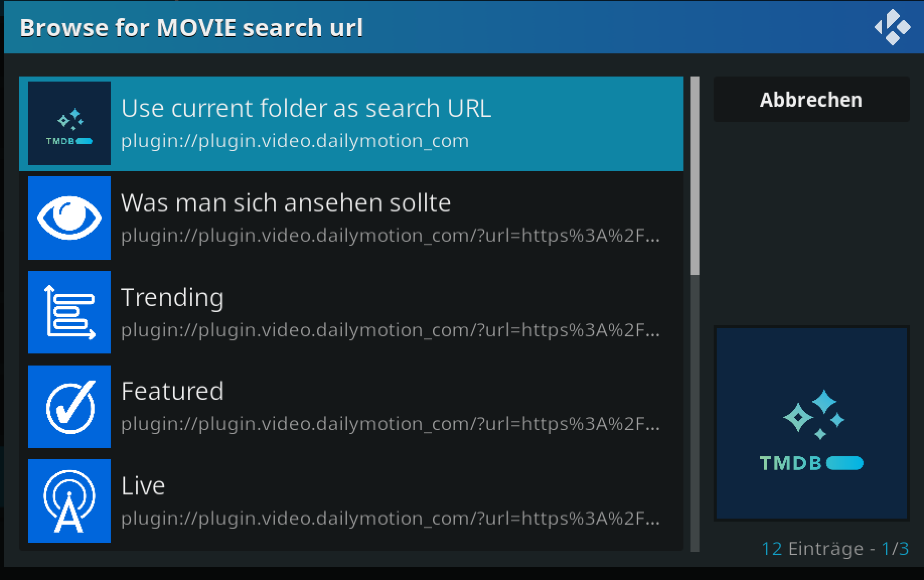Image resolution: width=924 pixels, height=580 pixels.
Task: Click the Trending chart icon
Action: (69, 312)
